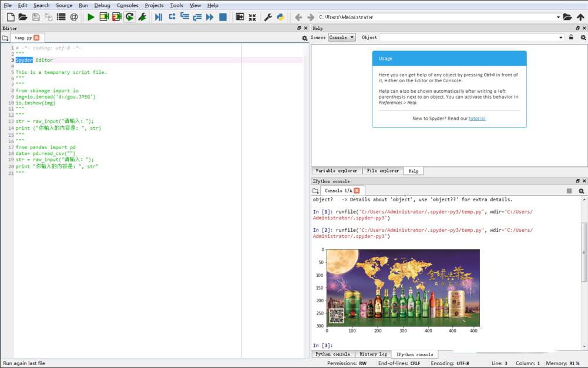Click Run again last file icon
Viewport: 588px width, 368px height.
129,17
